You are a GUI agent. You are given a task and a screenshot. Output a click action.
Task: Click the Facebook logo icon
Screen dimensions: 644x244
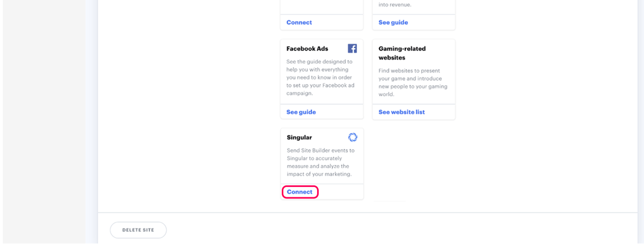[353, 48]
